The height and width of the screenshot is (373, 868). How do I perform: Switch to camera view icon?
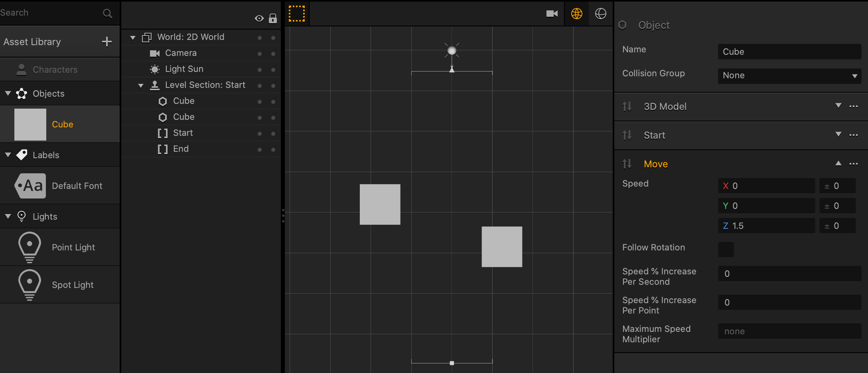click(552, 14)
